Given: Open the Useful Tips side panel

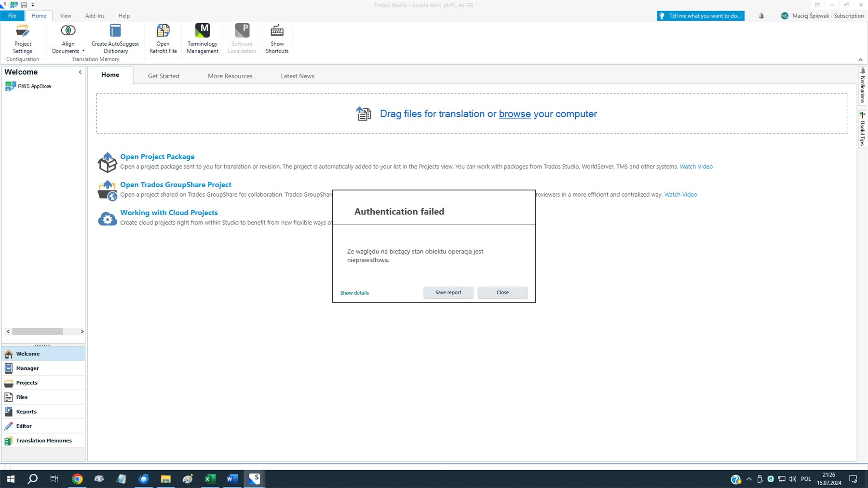Looking at the screenshot, I should click(863, 129).
